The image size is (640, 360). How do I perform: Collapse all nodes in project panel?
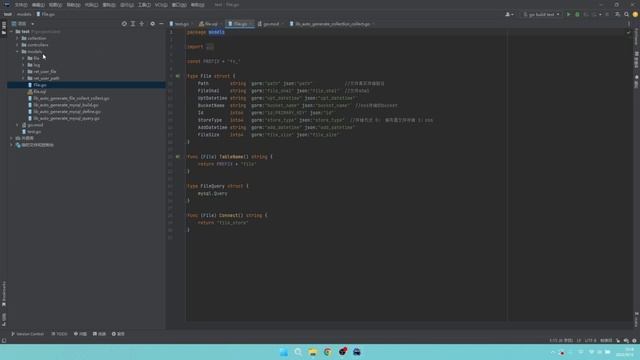pos(142,24)
